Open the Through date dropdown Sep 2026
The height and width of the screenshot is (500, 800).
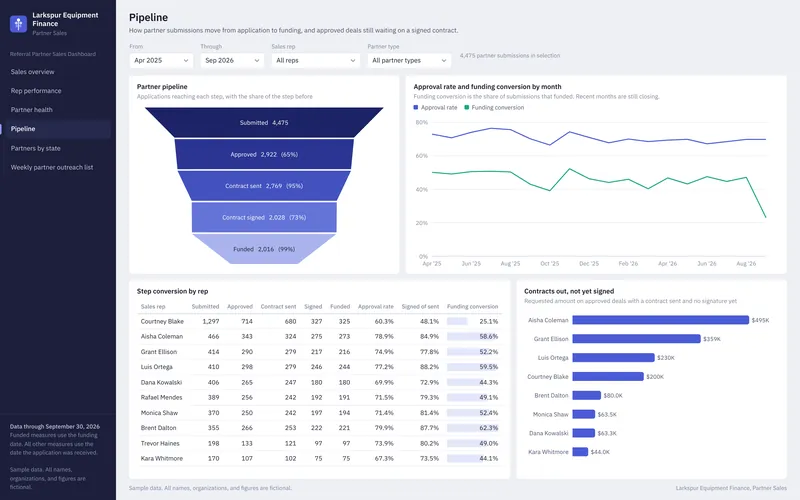(x=232, y=60)
